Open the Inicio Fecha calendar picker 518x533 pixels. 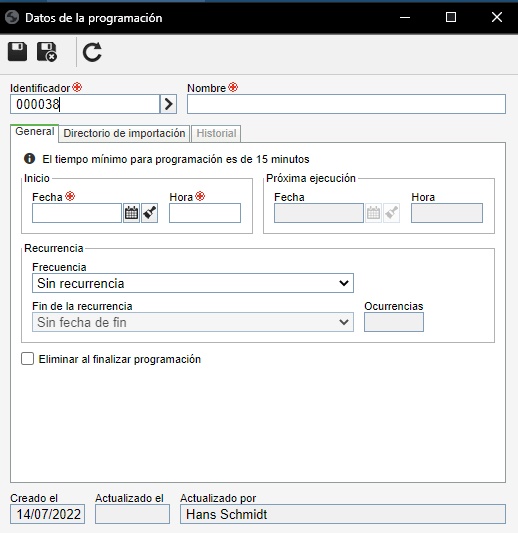click(131, 213)
